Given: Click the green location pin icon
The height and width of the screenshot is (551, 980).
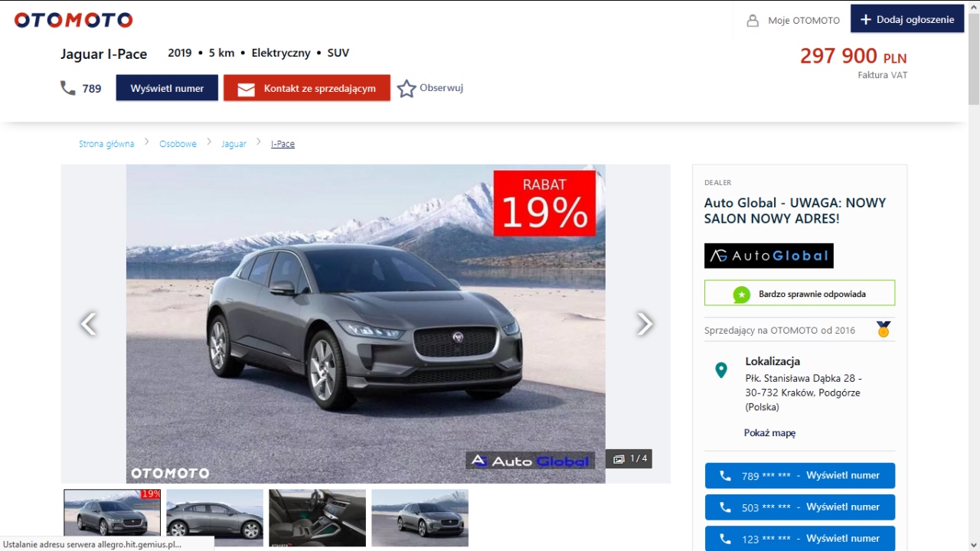Looking at the screenshot, I should click(x=720, y=370).
